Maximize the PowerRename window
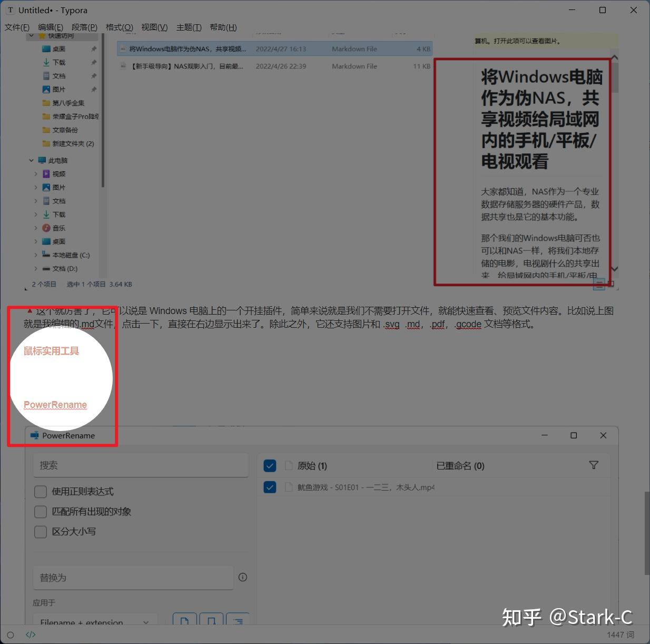650x644 pixels. [574, 435]
